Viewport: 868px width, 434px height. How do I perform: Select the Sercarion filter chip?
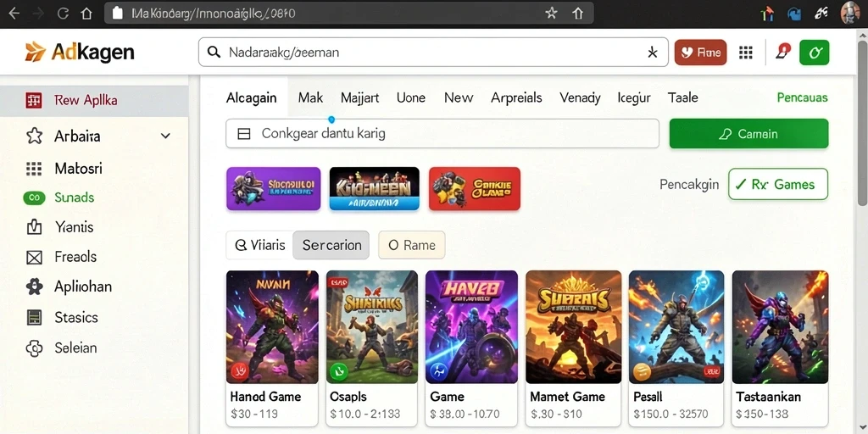tap(331, 245)
